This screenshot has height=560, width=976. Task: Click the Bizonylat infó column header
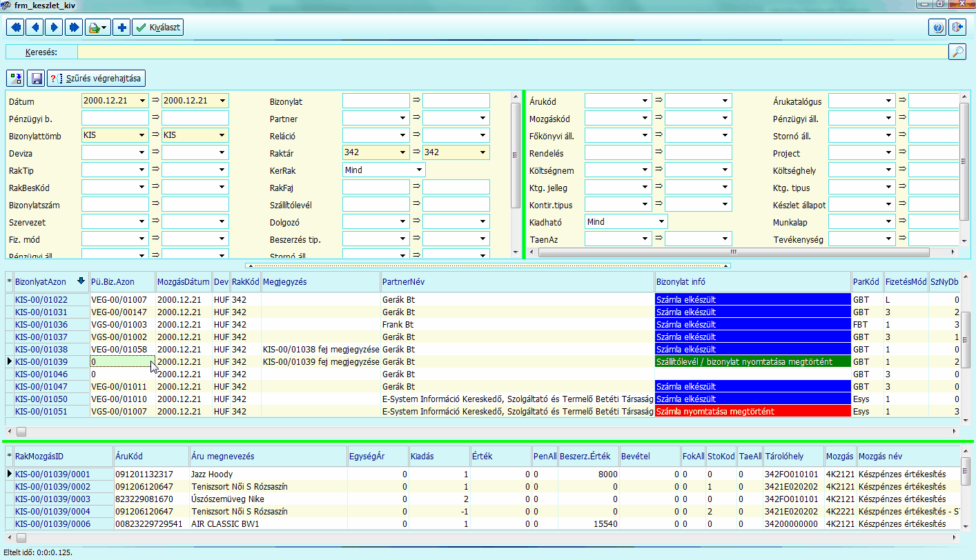(x=753, y=281)
